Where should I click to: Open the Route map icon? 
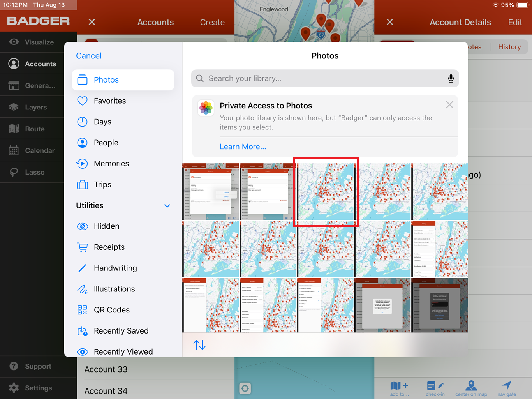[x=14, y=129]
